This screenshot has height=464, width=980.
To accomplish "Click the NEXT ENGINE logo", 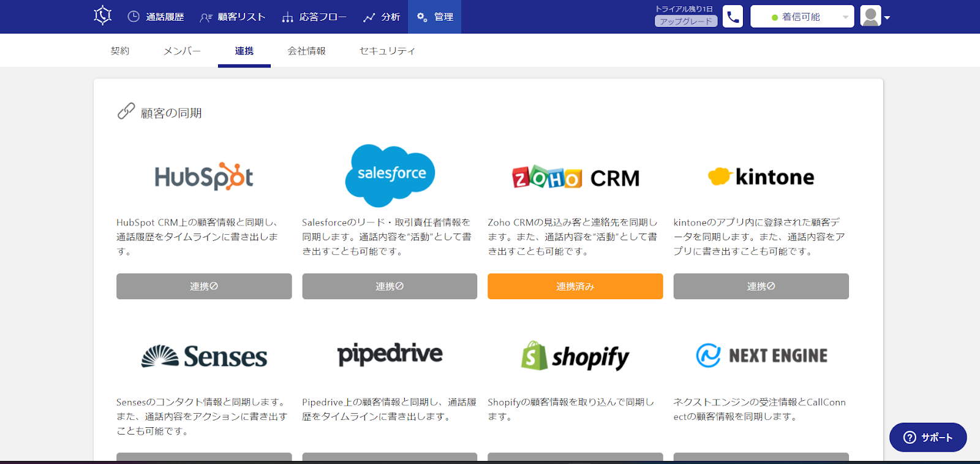I will click(761, 356).
